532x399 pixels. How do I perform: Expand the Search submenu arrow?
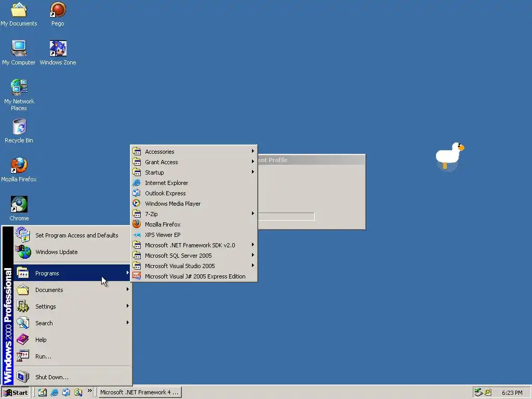128,323
